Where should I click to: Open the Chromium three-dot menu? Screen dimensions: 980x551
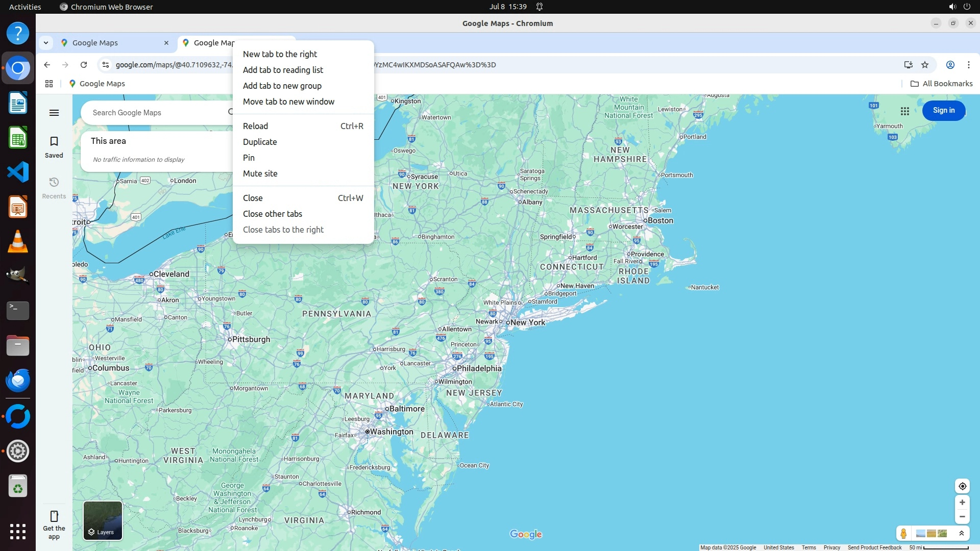point(968,65)
